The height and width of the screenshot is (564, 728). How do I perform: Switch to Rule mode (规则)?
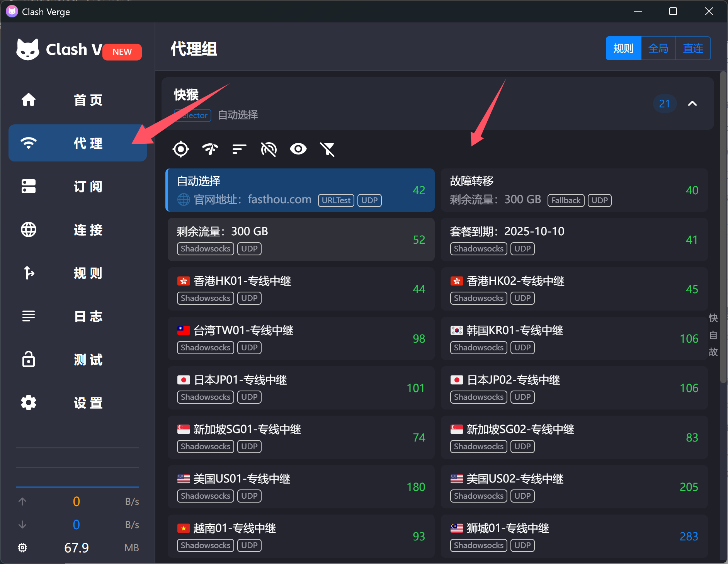coord(623,49)
